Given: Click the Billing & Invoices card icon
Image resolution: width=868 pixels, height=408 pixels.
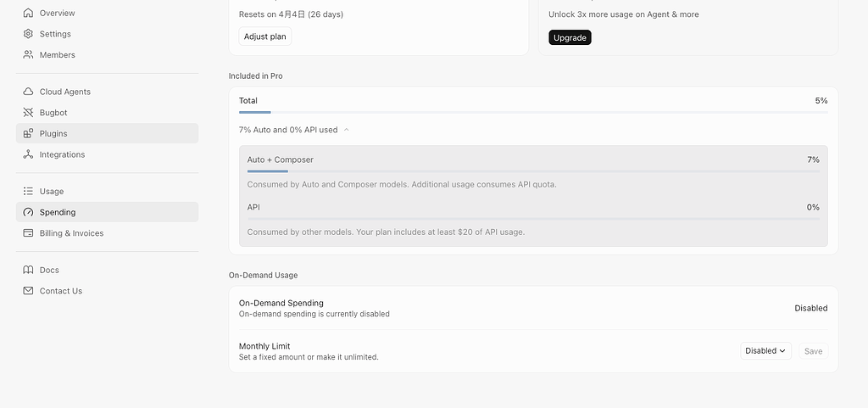Looking at the screenshot, I should coord(28,233).
